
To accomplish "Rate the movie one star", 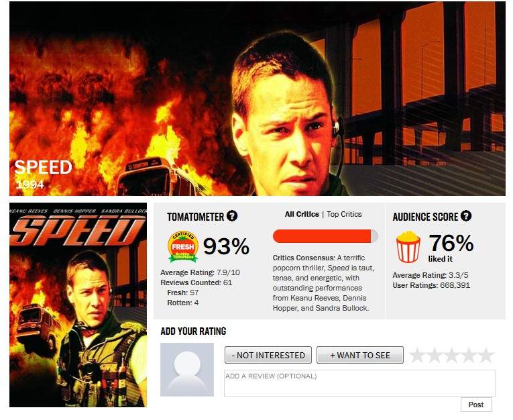I will click(x=417, y=355).
